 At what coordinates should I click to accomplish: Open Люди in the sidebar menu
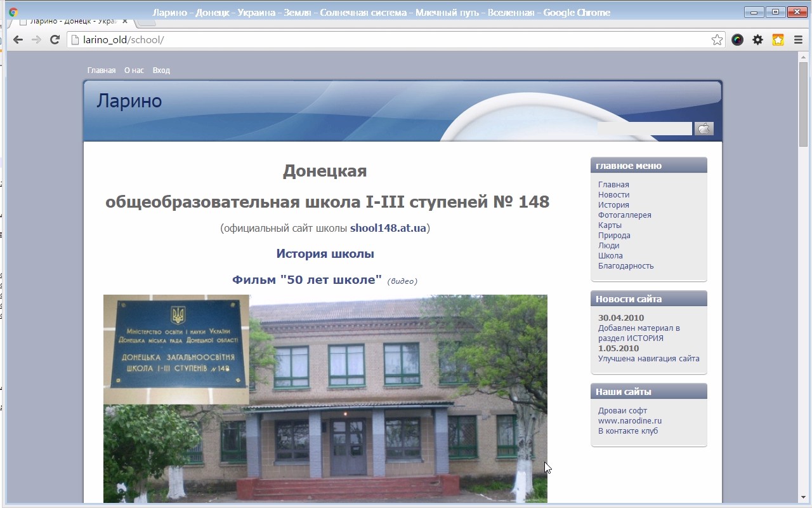coord(608,246)
